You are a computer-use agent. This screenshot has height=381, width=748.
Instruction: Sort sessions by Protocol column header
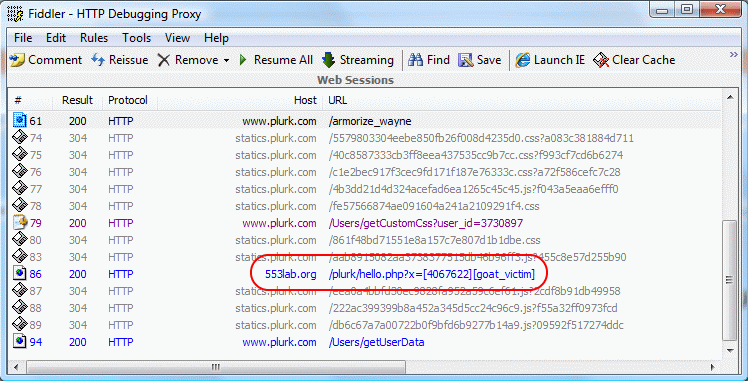coord(128,101)
